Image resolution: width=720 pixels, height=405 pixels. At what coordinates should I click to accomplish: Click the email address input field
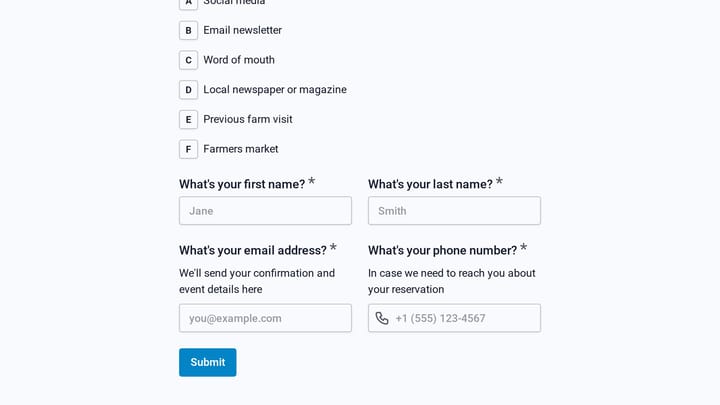coord(265,318)
